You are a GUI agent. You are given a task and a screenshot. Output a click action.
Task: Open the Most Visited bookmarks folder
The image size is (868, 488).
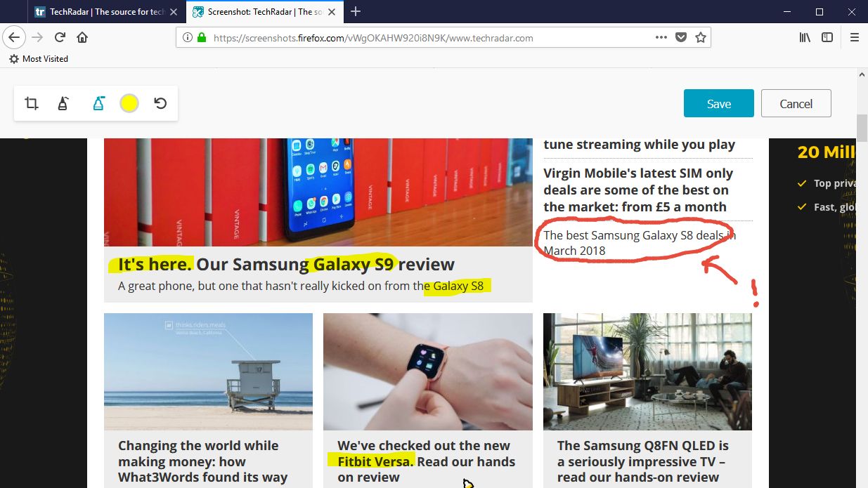(39, 59)
